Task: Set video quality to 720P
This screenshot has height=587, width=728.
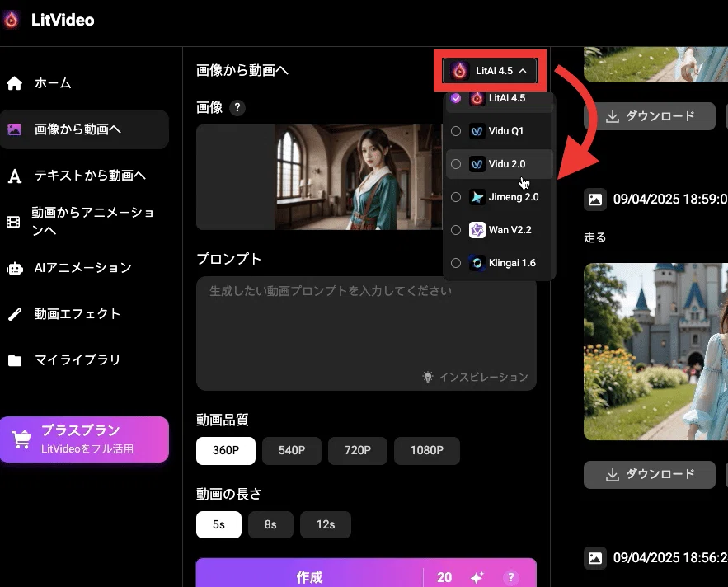Action: (358, 450)
